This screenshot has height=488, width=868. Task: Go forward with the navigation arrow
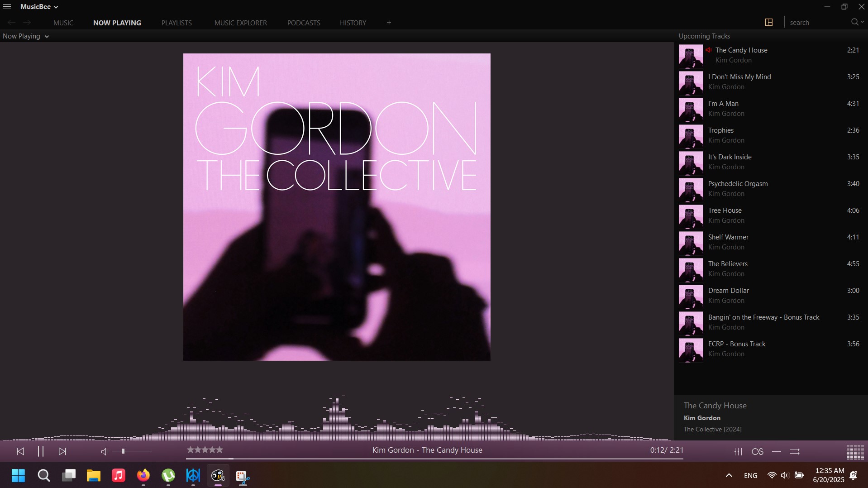(27, 22)
